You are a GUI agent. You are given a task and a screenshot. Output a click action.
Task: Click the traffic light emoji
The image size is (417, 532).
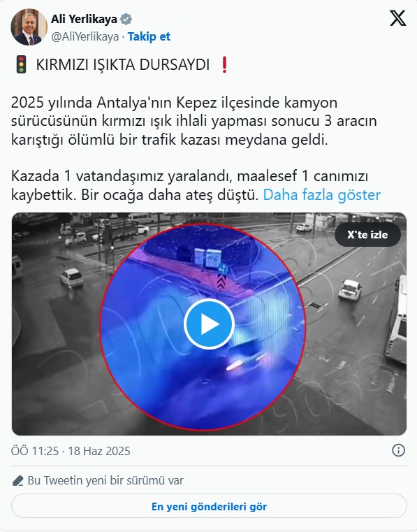(22, 64)
